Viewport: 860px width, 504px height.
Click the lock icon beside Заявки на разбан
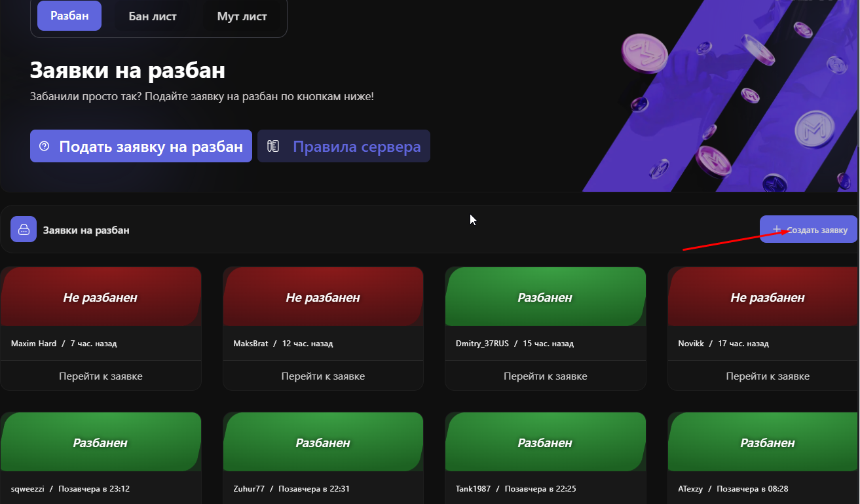(24, 229)
